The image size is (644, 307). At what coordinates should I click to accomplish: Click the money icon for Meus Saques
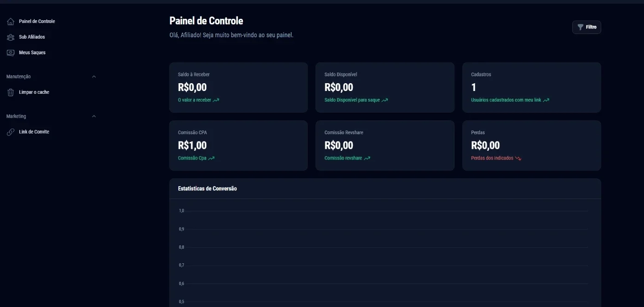pyautogui.click(x=11, y=53)
